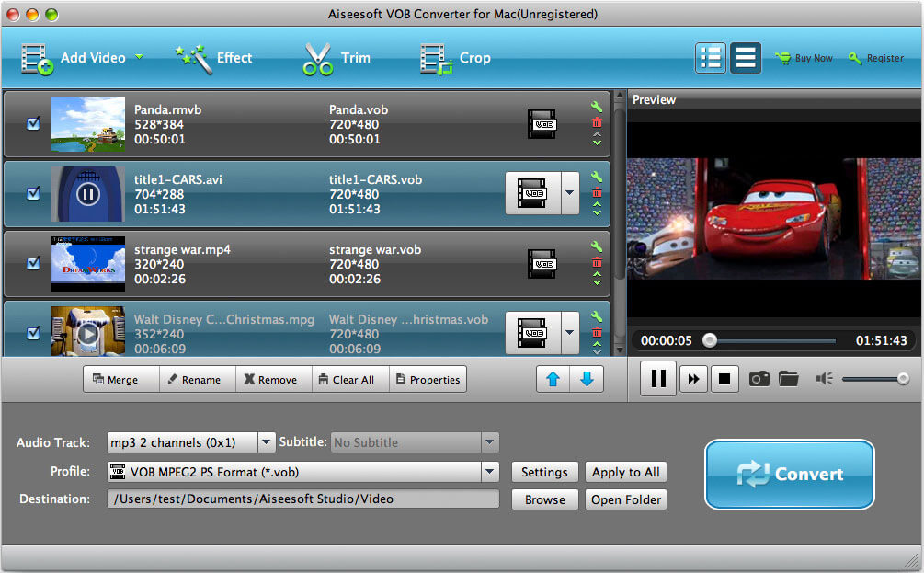Switch to detailed list view mode
Screen dimensions: 924x573
[x=710, y=58]
